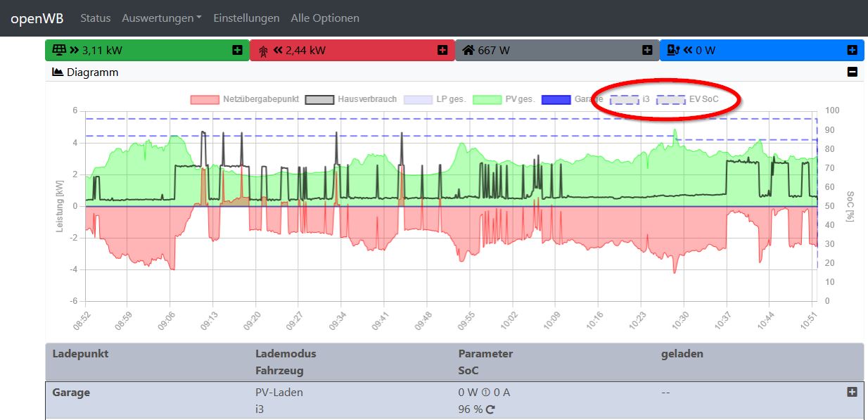The height and width of the screenshot is (420, 868).
Task: Toggle PV ges. legend series
Action: tap(504, 99)
